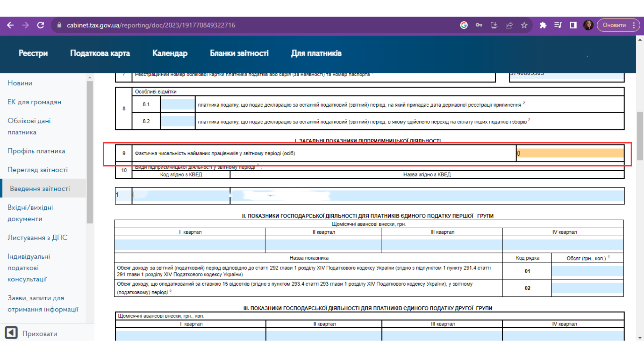Viewport: 644px width, 362px height.
Task: Open the Extensions puzzle icon
Action: (x=543, y=25)
